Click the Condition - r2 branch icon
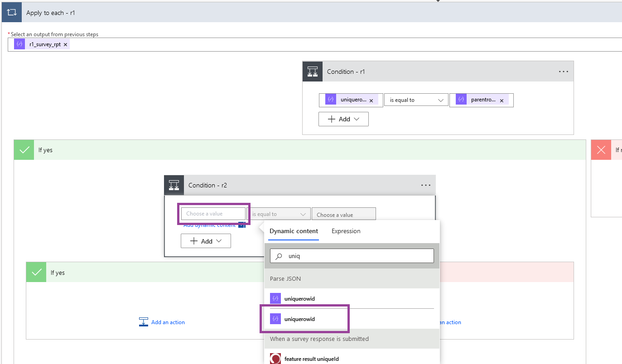 [174, 185]
